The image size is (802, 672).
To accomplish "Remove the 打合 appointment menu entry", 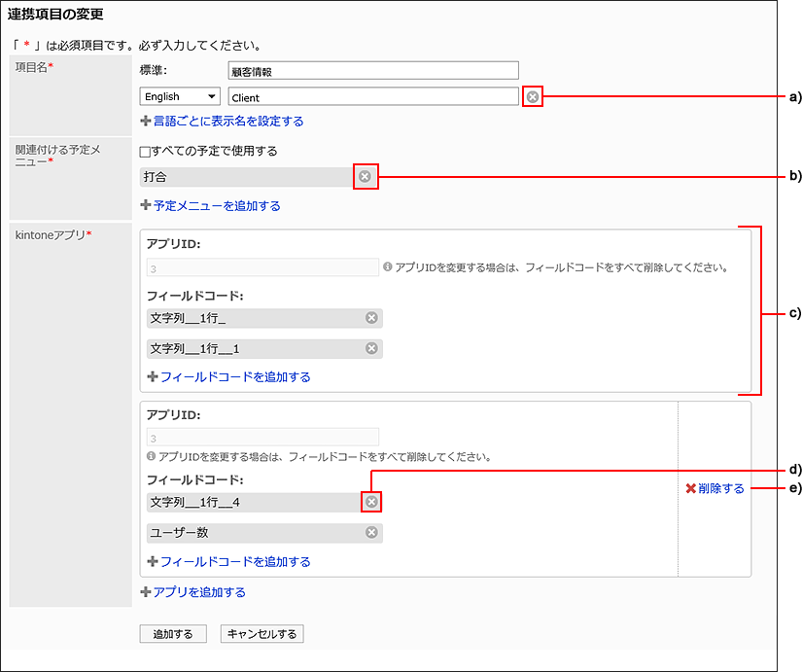I will click(365, 177).
